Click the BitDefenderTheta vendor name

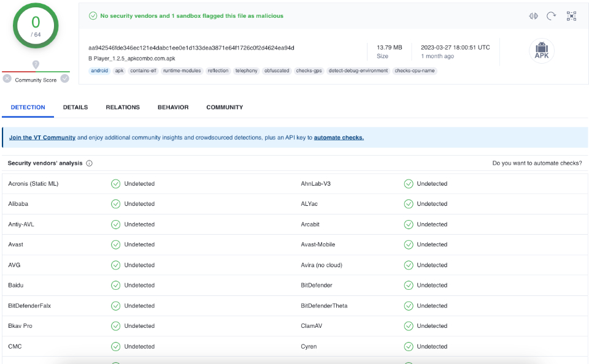[x=324, y=306]
